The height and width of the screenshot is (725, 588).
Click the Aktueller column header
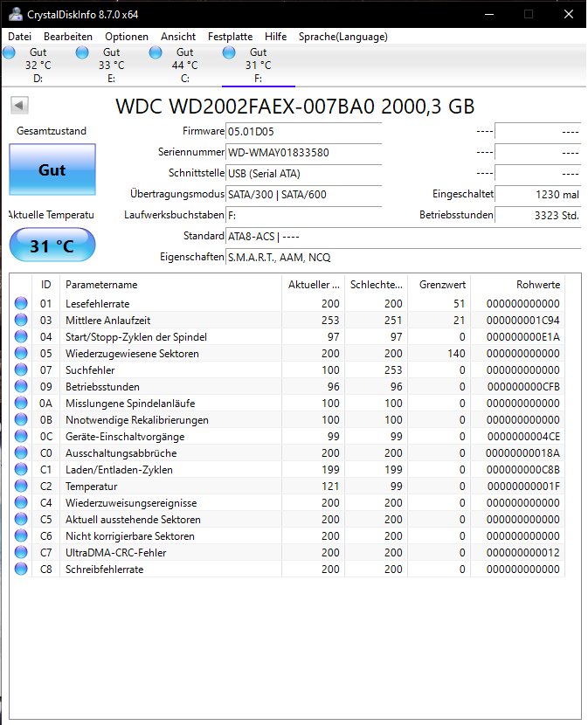pyautogui.click(x=313, y=285)
